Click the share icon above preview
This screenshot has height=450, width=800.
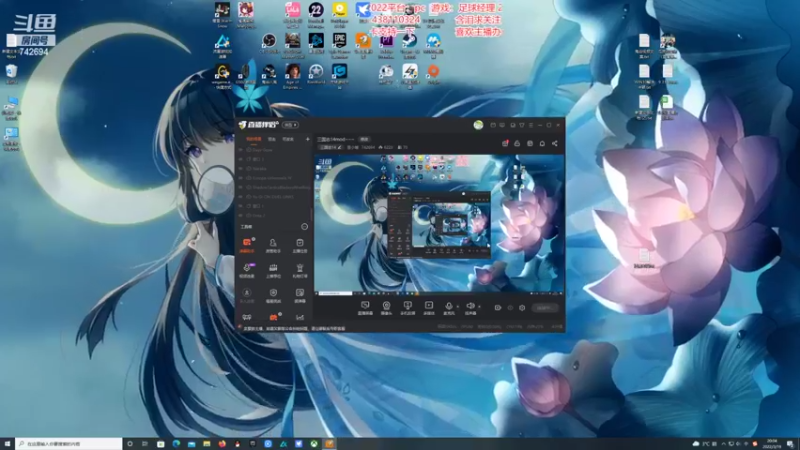pos(555,143)
